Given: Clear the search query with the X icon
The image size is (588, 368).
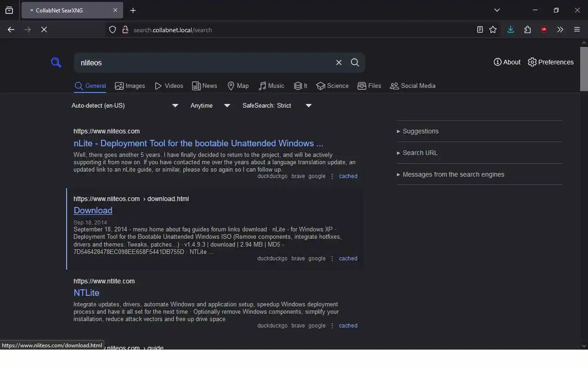Looking at the screenshot, I should [x=339, y=63].
